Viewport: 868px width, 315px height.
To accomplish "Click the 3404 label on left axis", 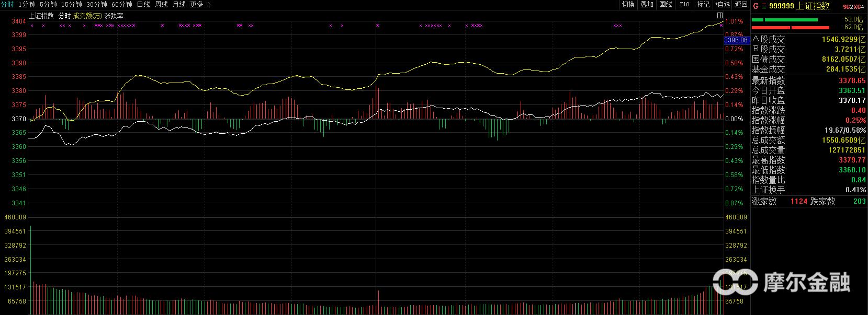I will [x=19, y=21].
